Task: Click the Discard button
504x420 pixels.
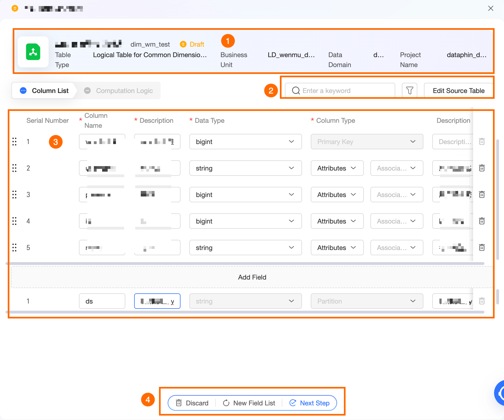Action: point(192,403)
